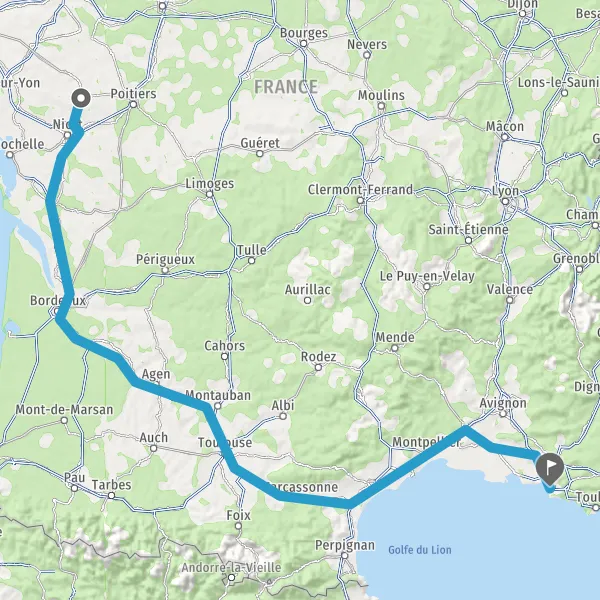
Task: Select the Mende city marker
Action: (395, 348)
